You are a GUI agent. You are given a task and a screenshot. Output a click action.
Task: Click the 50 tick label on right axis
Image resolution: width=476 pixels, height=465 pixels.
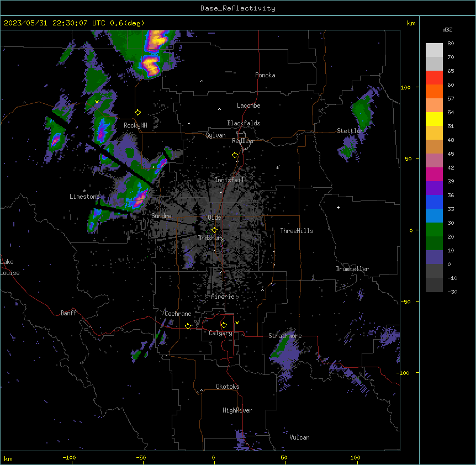coord(408,158)
